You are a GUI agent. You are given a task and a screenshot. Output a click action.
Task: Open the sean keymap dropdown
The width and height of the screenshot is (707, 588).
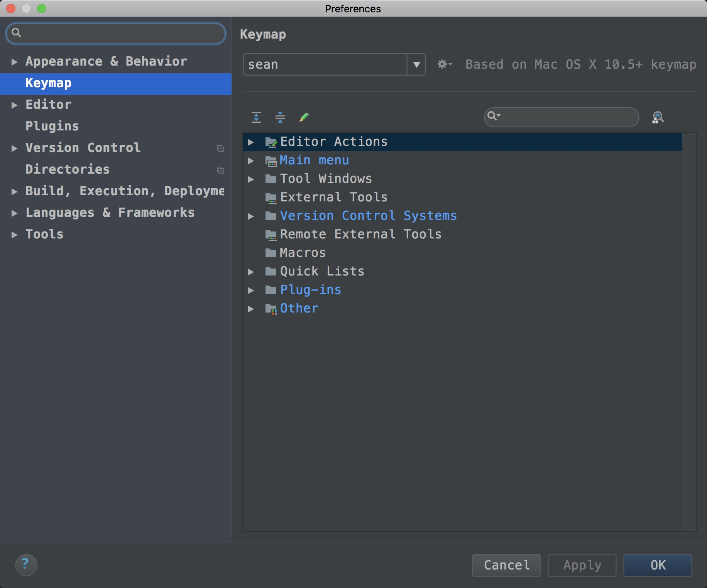(416, 64)
